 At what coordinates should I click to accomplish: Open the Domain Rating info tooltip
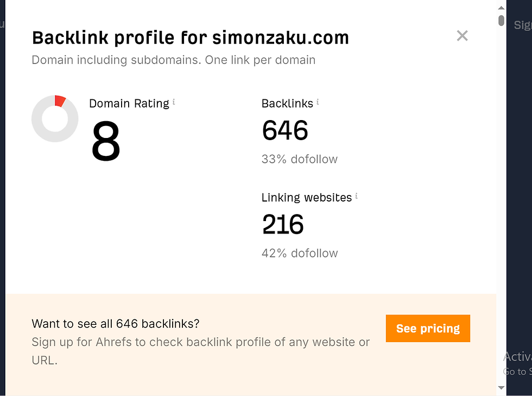coord(174,102)
